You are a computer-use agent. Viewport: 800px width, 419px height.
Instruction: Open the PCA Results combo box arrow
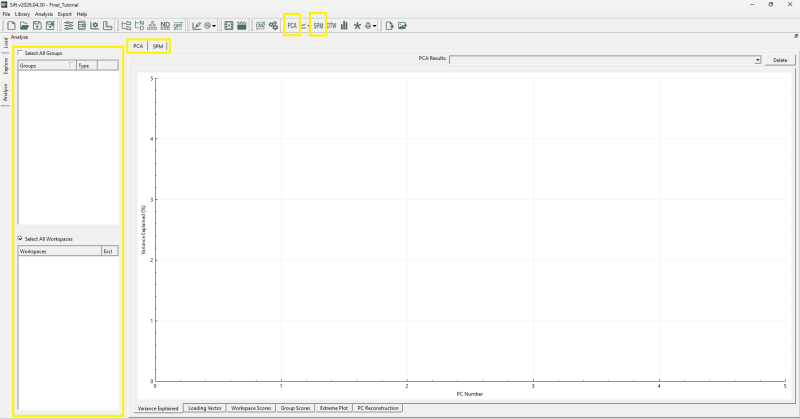[758, 60]
